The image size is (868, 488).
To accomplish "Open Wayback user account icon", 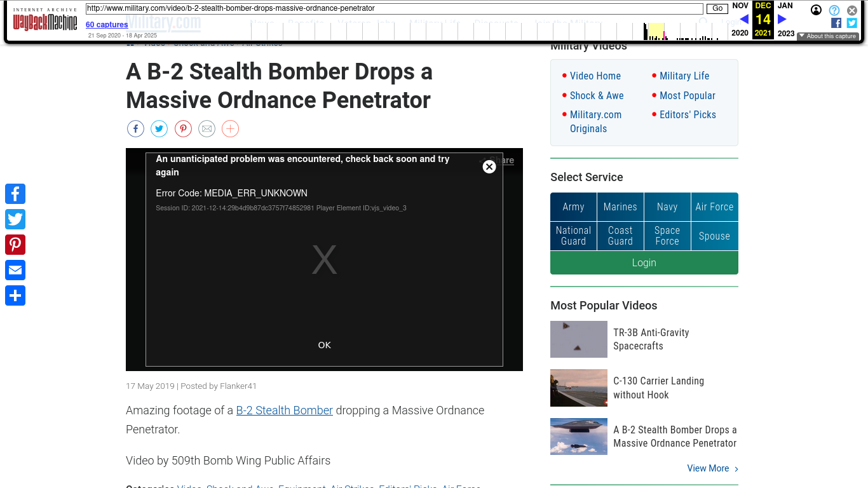I will pos(816,10).
